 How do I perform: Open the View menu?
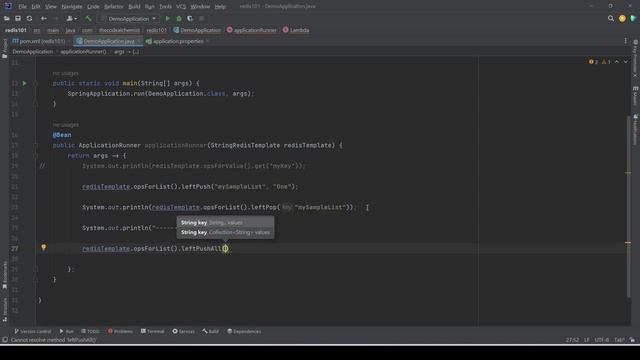point(51,7)
